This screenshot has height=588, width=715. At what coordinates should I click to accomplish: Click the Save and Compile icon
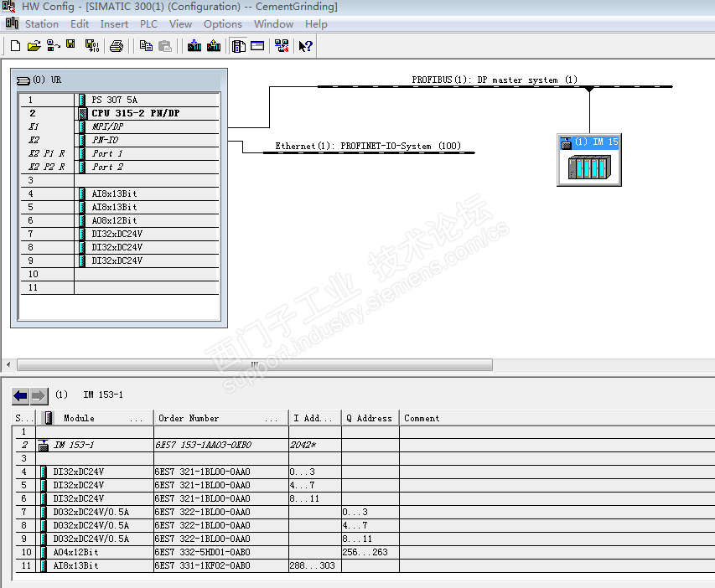pos(92,46)
